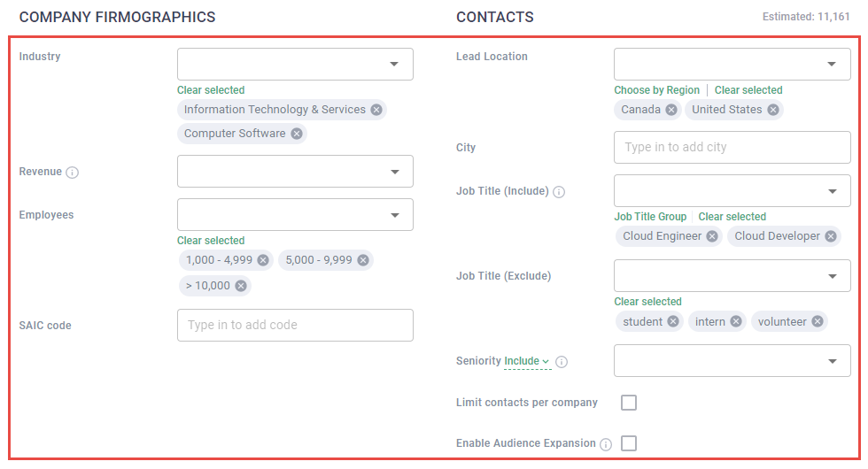Remove the Cloud Engineer job title tag
Viewport: 868px width, 469px height.
713,236
